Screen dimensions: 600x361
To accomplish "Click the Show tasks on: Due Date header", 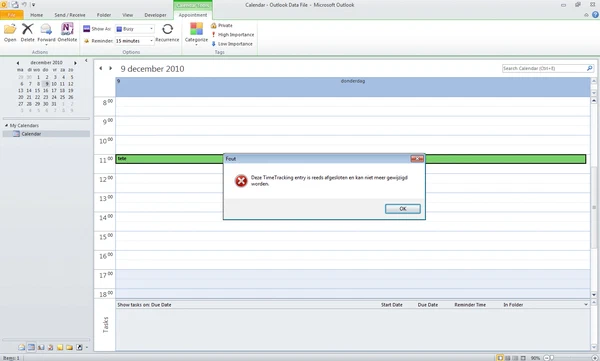I will (144, 305).
